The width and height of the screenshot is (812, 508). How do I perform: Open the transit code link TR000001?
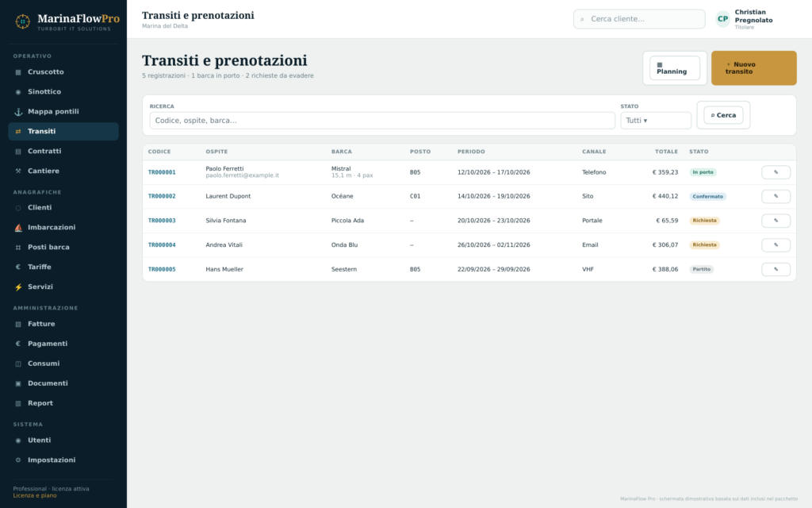click(162, 172)
